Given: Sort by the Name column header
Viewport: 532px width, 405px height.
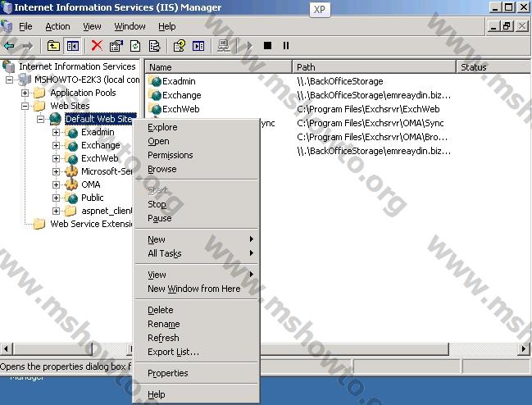Looking at the screenshot, I should point(219,67).
